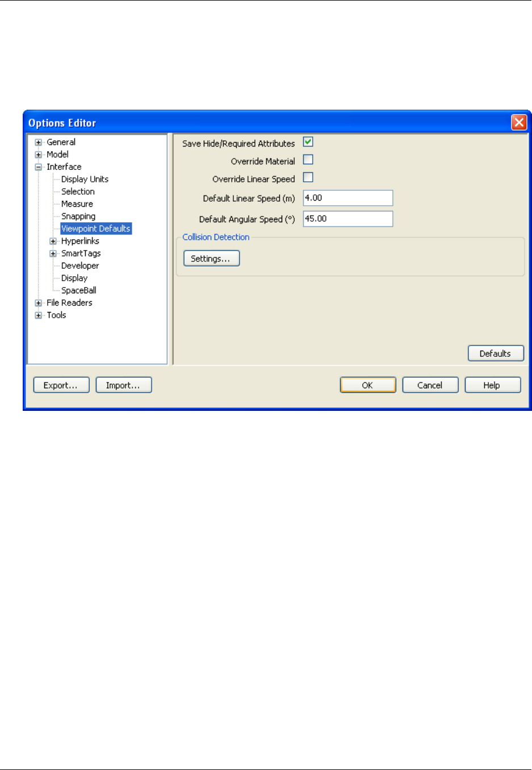
Task: Select Interface in the tree
Action: coord(64,167)
